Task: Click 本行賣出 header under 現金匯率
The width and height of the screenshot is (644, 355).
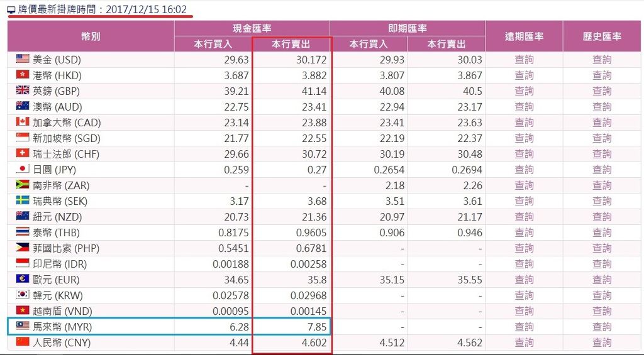Action: click(291, 44)
